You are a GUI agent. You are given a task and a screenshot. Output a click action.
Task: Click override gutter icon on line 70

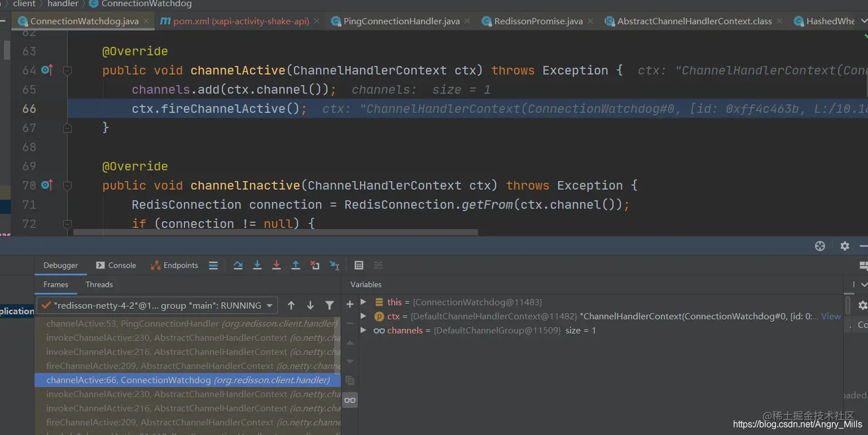click(47, 185)
